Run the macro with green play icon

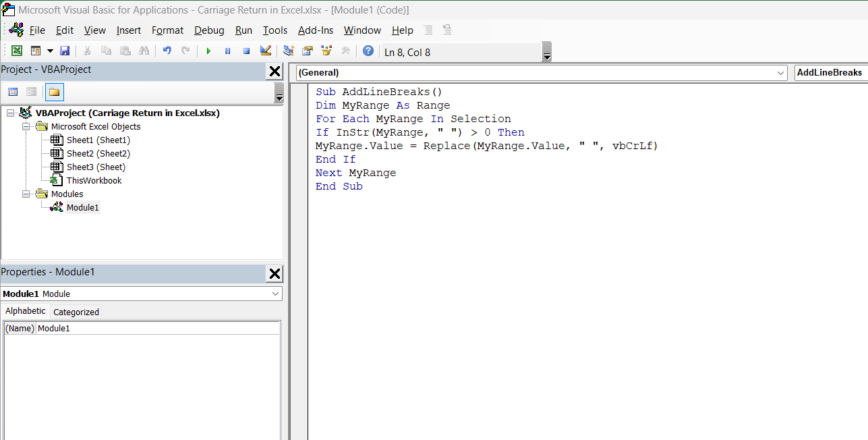tap(208, 51)
